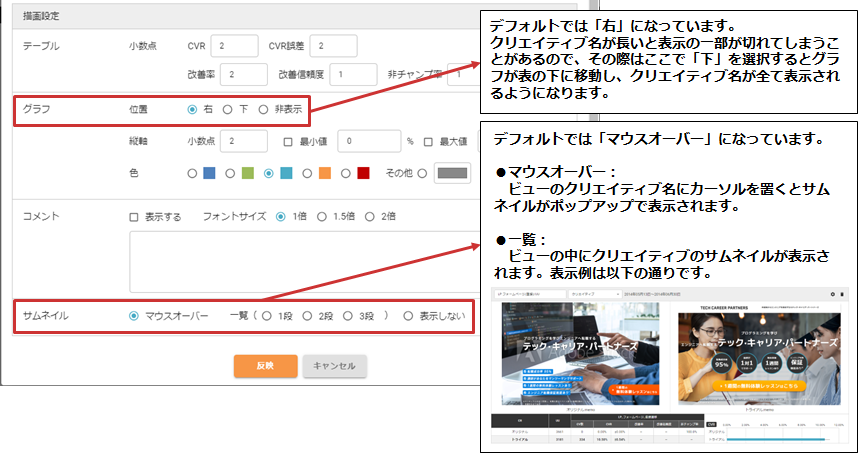This screenshot has width=858, height=453.
Task: Open the gear settings icon in the example view
Action: [x=833, y=294]
